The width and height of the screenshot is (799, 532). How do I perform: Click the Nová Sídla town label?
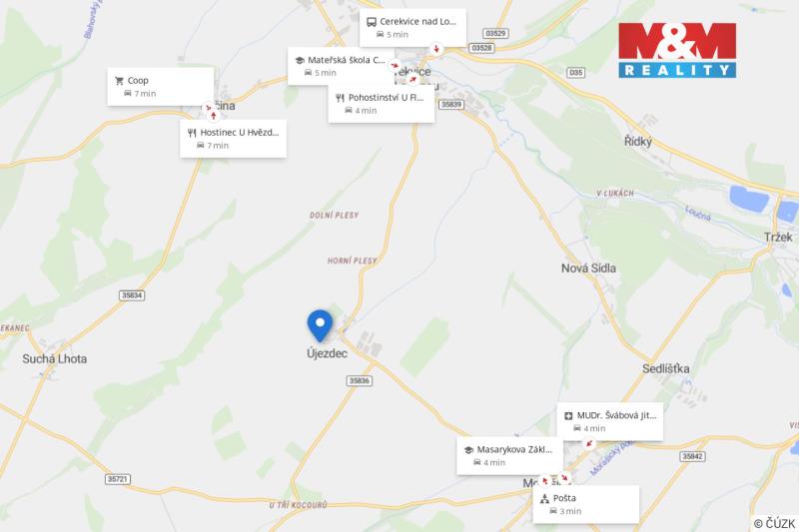pyautogui.click(x=588, y=268)
